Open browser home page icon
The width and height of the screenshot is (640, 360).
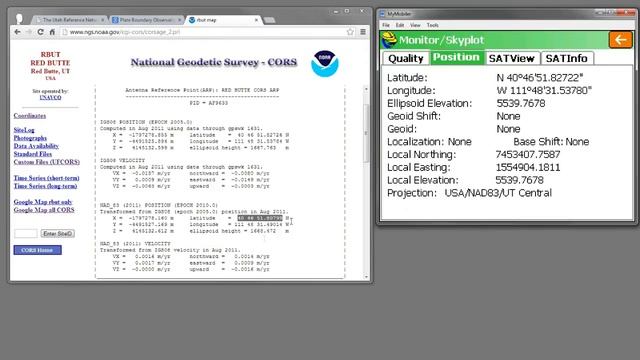tap(52, 32)
